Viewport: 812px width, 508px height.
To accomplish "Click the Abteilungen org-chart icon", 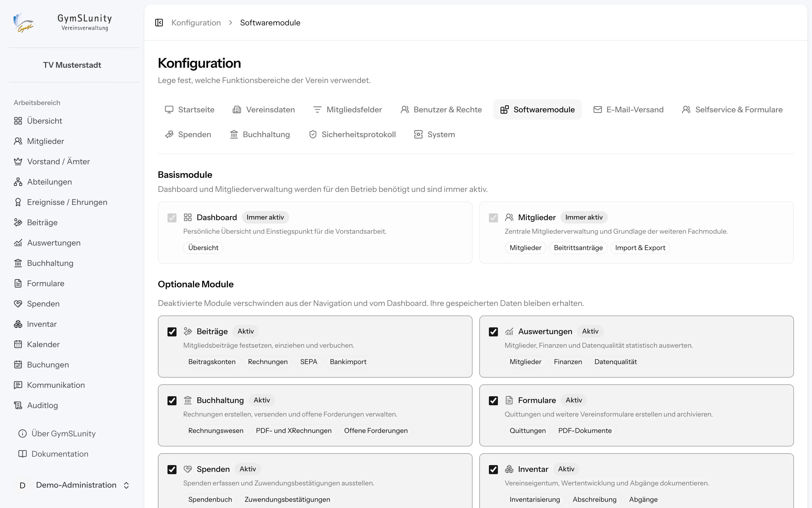I will coord(18,182).
